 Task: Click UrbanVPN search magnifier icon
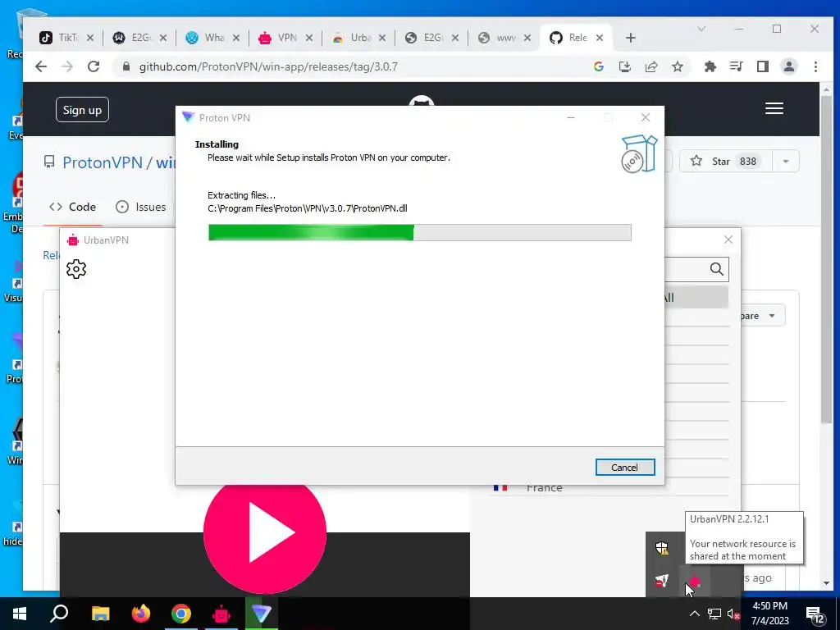(717, 269)
